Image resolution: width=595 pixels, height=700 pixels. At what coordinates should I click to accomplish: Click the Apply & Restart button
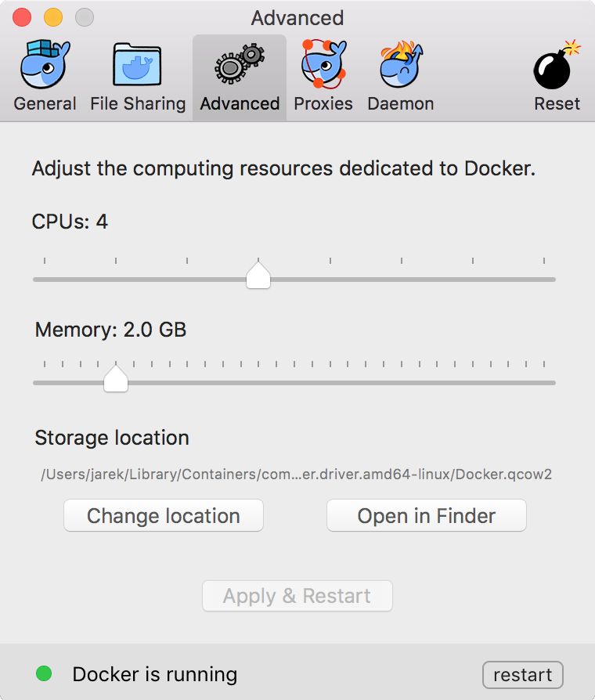point(297,596)
